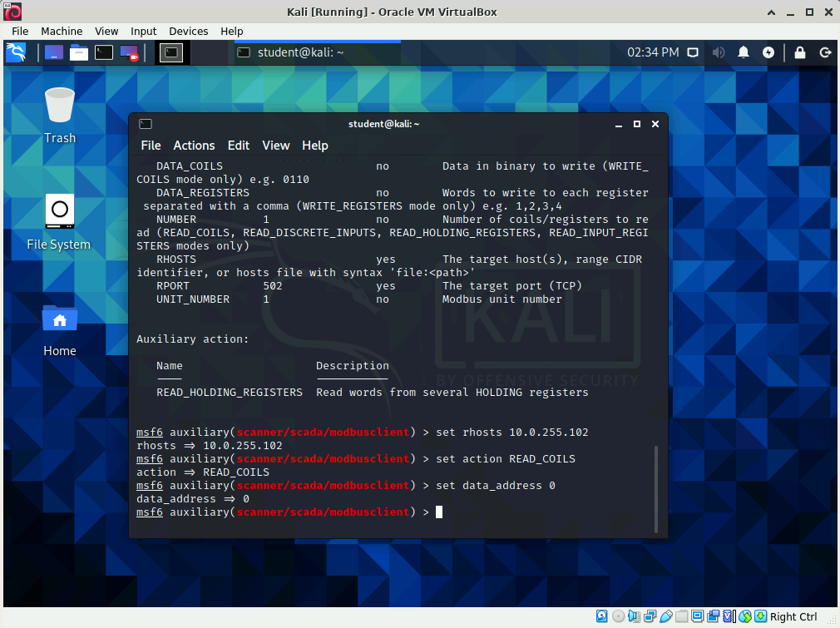Click the DATA_REGISTERS option name

(x=202, y=193)
